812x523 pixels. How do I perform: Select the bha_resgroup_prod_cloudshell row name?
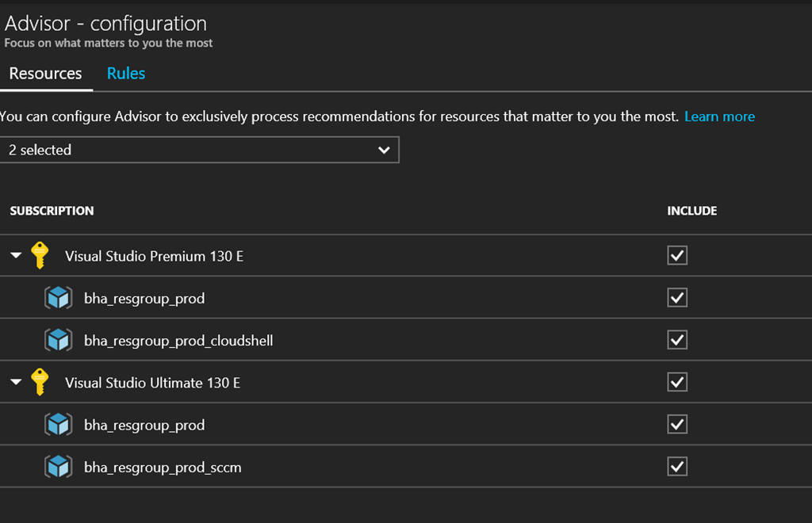(x=178, y=341)
